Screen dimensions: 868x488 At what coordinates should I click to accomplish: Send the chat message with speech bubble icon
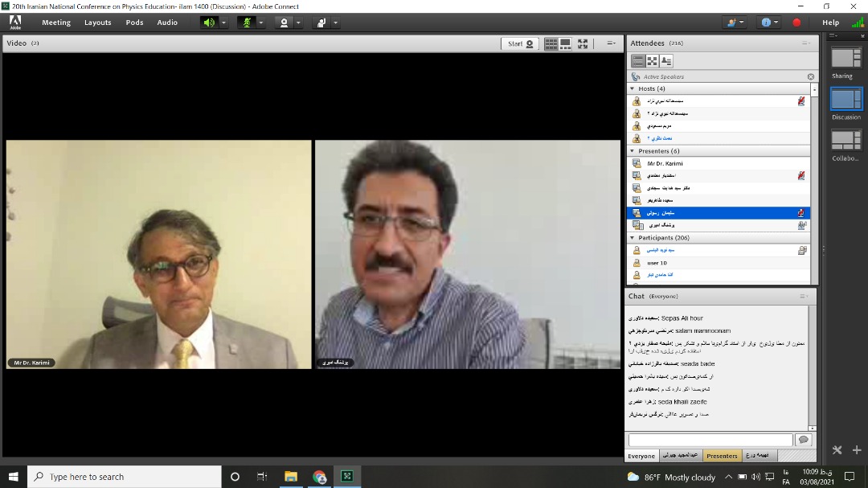(802, 440)
